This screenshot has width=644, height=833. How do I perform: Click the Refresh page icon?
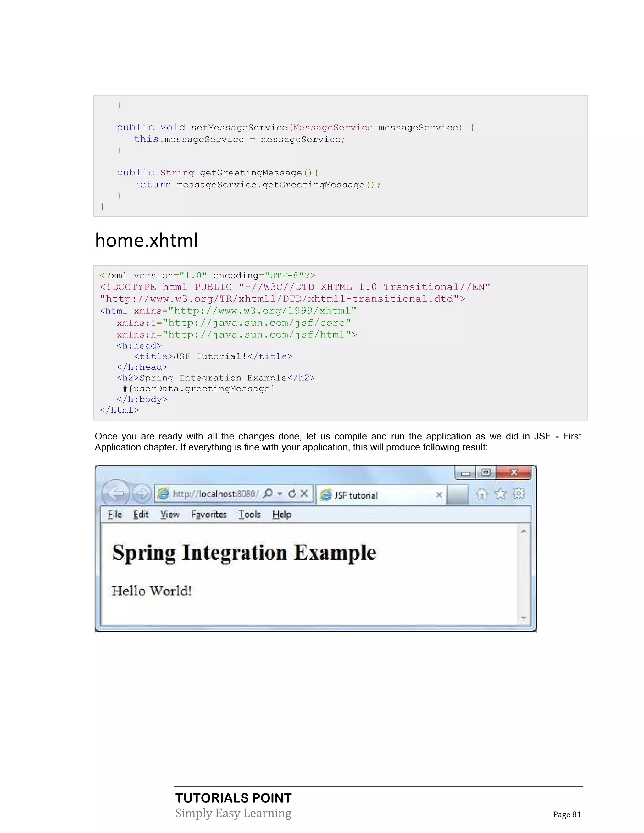coord(292,494)
